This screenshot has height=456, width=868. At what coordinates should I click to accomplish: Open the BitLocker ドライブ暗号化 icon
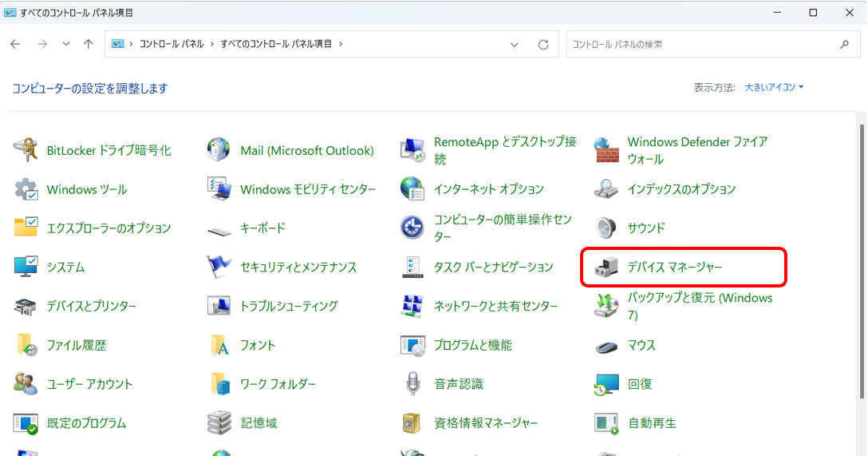click(x=26, y=150)
